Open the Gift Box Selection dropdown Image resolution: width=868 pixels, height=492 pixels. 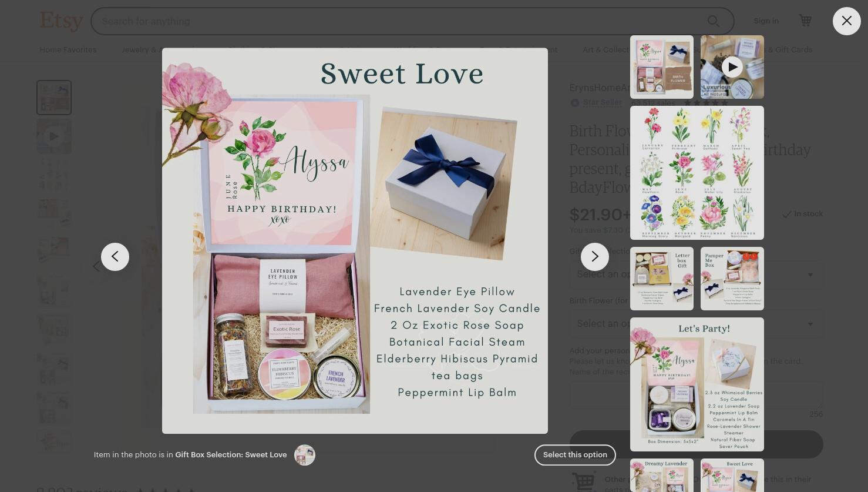pos(696,275)
